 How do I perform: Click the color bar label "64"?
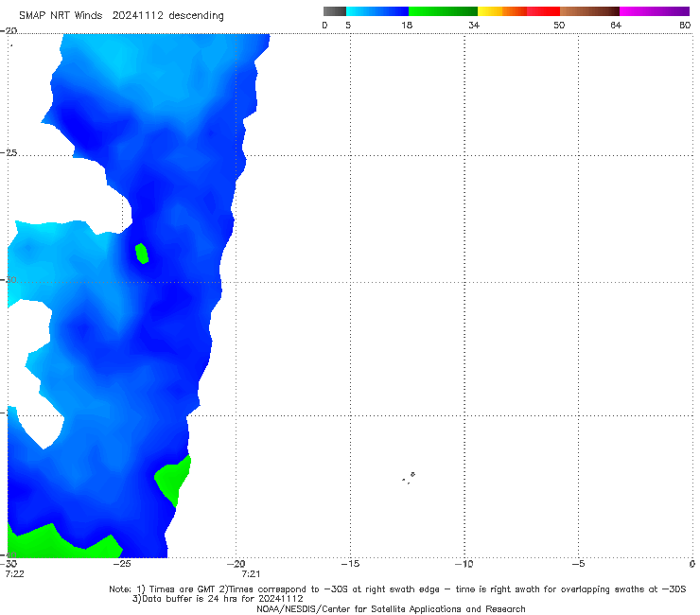616,25
